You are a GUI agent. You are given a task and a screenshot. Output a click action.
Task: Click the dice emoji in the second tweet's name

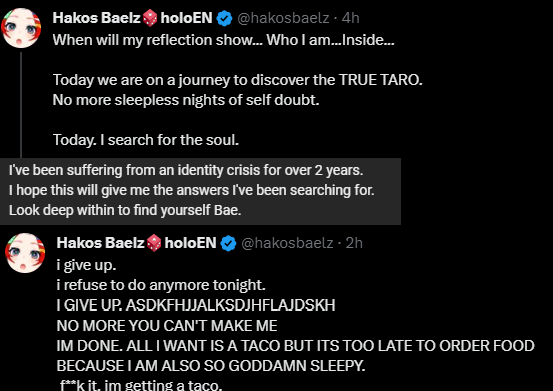click(154, 243)
